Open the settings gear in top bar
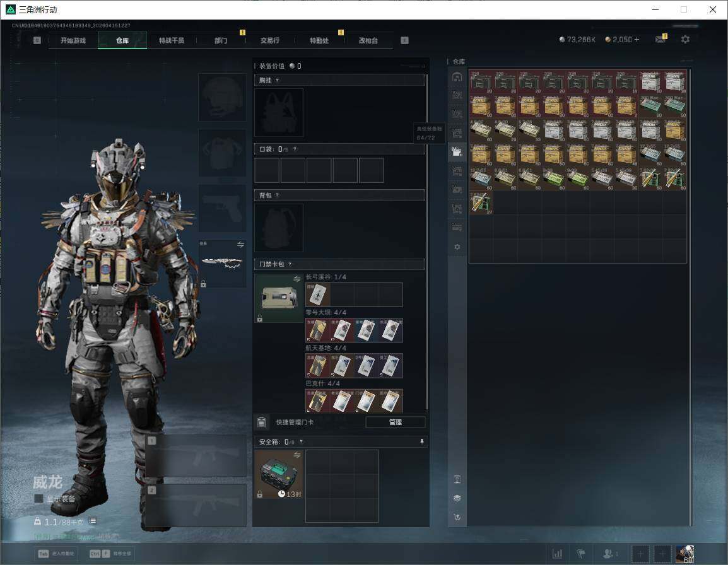The width and height of the screenshot is (728, 565). coord(685,40)
